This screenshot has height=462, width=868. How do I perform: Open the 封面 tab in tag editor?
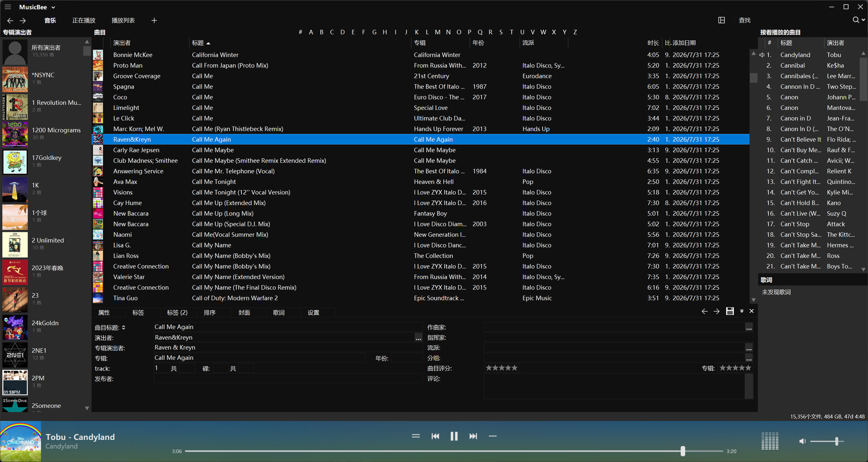point(244,313)
